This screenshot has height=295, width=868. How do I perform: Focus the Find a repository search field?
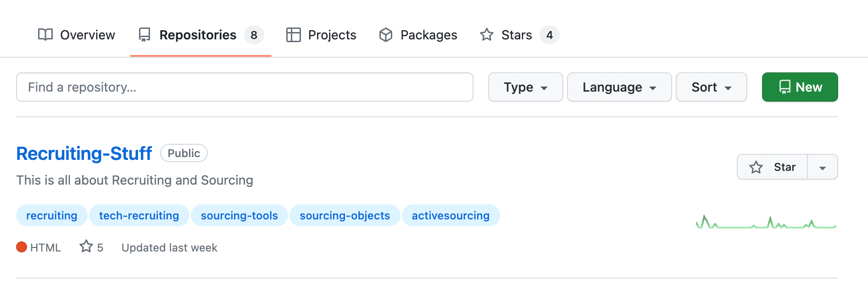pyautogui.click(x=245, y=87)
